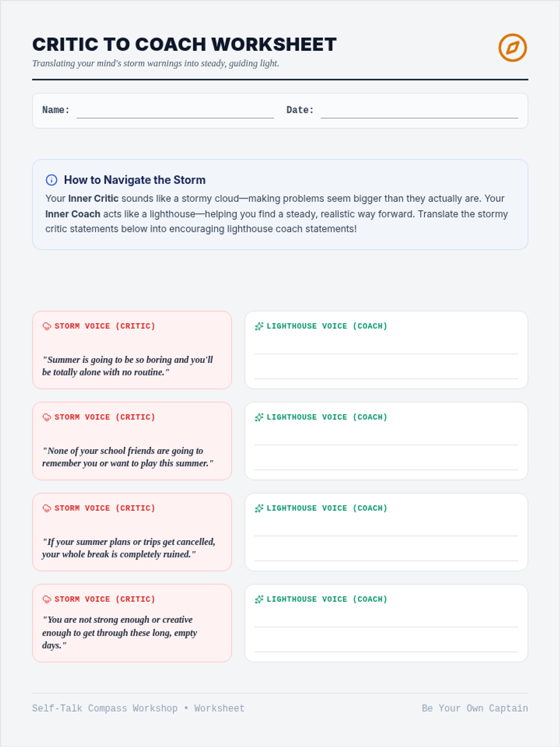Click the storm cloud icon in third critic card
The height and width of the screenshot is (747, 560).
click(47, 508)
